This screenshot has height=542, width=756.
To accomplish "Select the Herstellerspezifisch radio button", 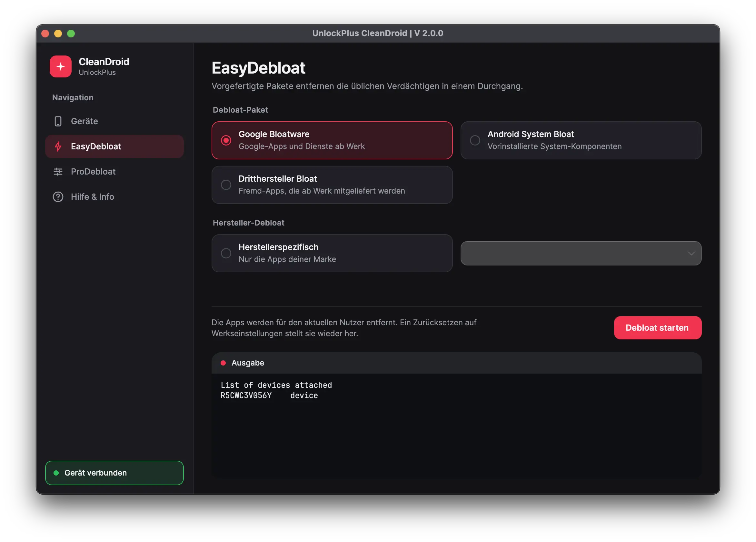I will tap(226, 253).
